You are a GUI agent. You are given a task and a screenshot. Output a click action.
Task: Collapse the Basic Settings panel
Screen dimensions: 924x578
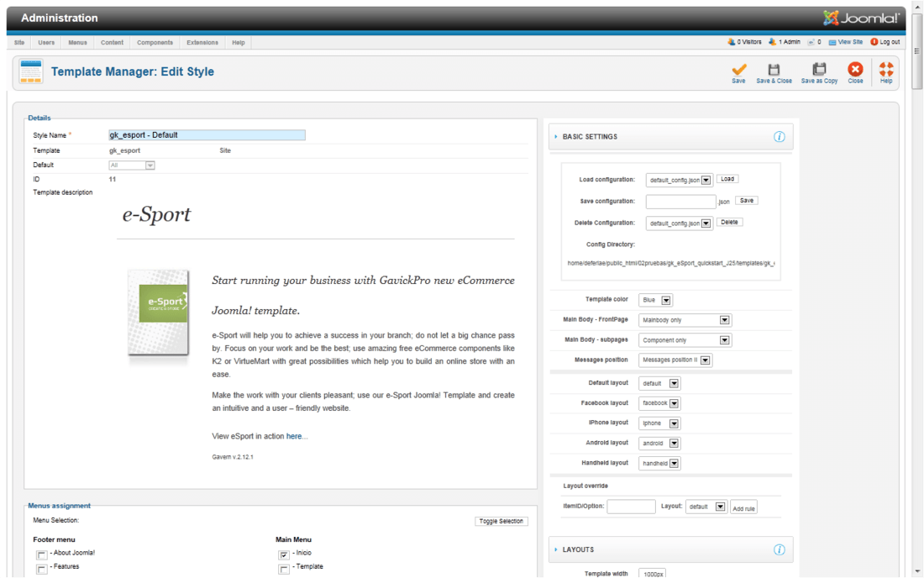670,137
